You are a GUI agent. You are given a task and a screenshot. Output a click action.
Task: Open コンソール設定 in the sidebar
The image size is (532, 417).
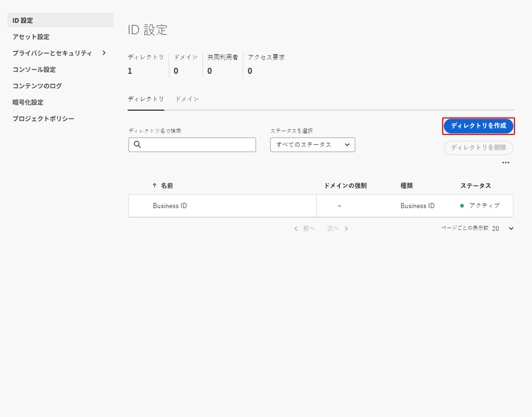34,69
